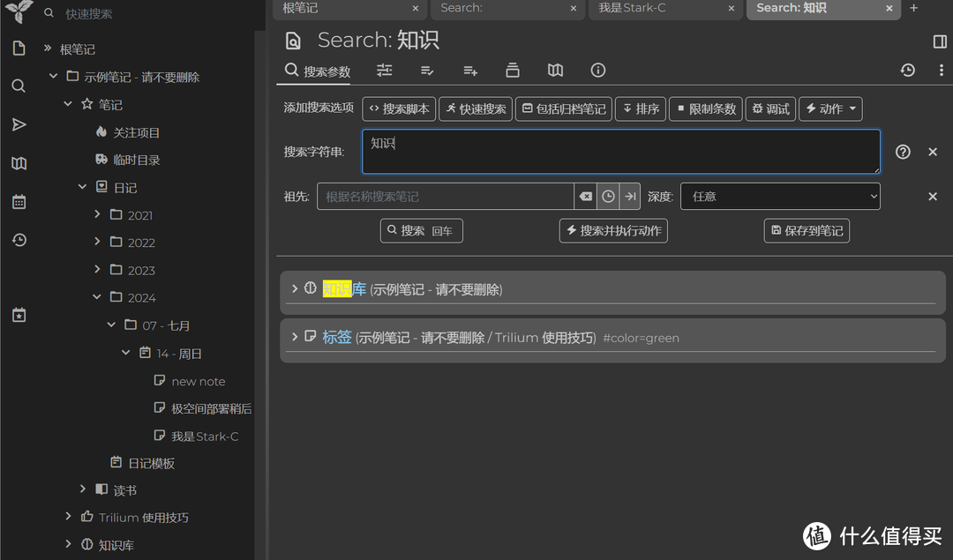The image size is (953, 560).
Task: Enable the 调试 debug option
Action: pyautogui.click(x=770, y=108)
